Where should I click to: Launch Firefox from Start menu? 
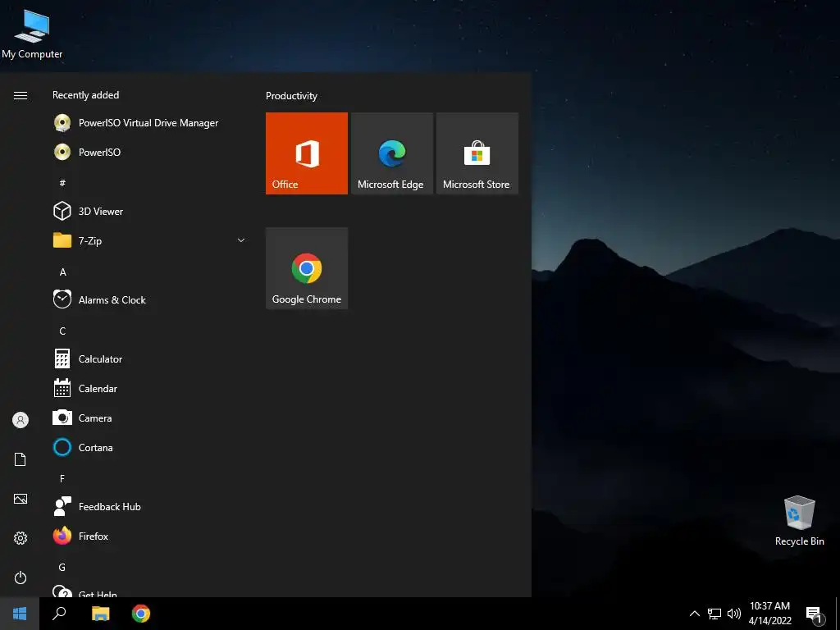[x=150, y=536]
